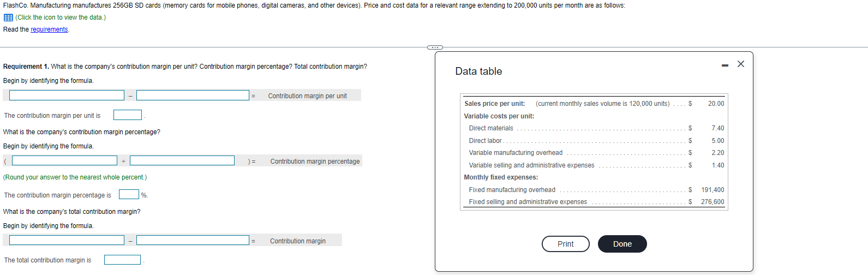Open the requirements link
Screen dimensions: 868x275
[x=49, y=29]
